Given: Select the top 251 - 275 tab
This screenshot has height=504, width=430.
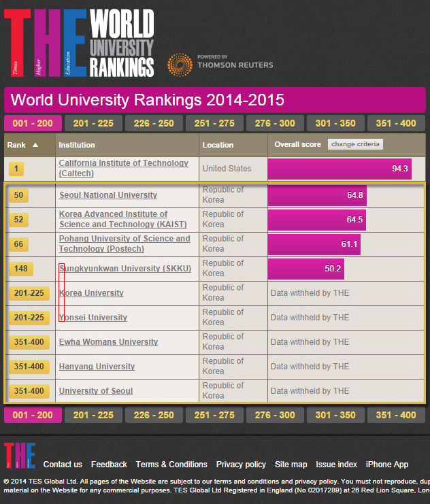Looking at the screenshot, I should pyautogui.click(x=214, y=123).
